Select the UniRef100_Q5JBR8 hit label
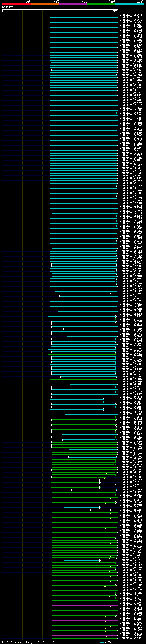146x644 pixels. [x=131, y=95]
